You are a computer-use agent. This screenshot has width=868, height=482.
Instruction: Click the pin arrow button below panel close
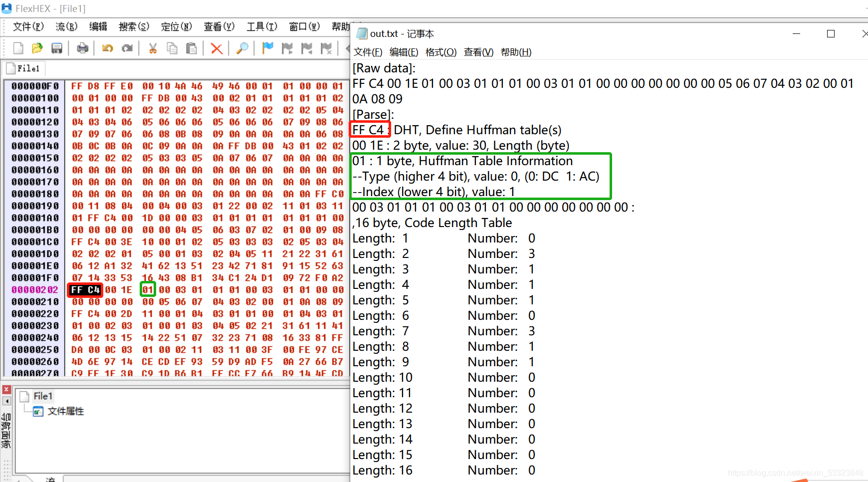click(6, 401)
